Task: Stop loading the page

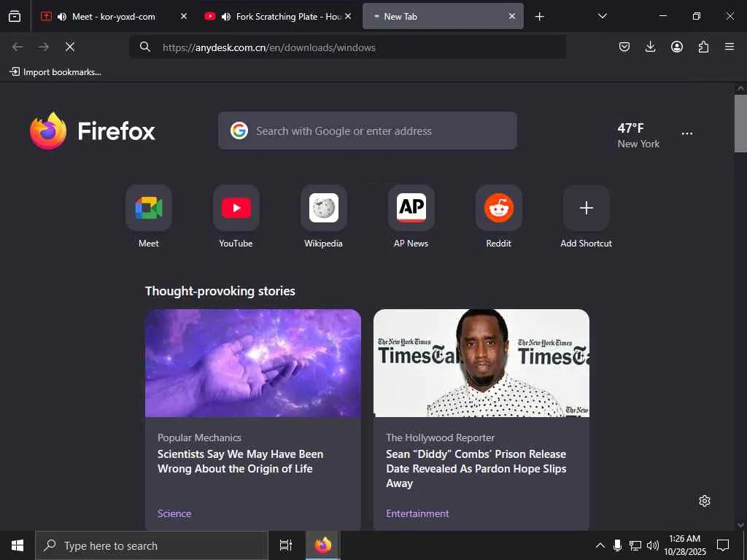Action: click(70, 47)
